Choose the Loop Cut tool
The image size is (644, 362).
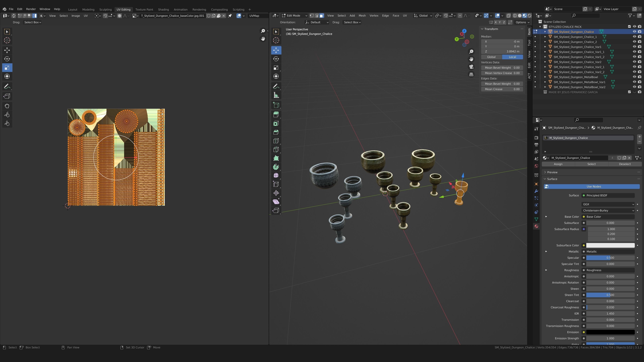276,141
